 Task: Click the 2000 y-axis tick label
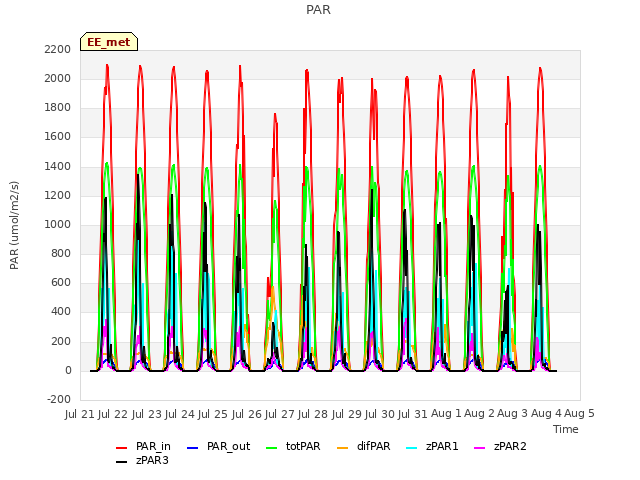[x=58, y=78]
